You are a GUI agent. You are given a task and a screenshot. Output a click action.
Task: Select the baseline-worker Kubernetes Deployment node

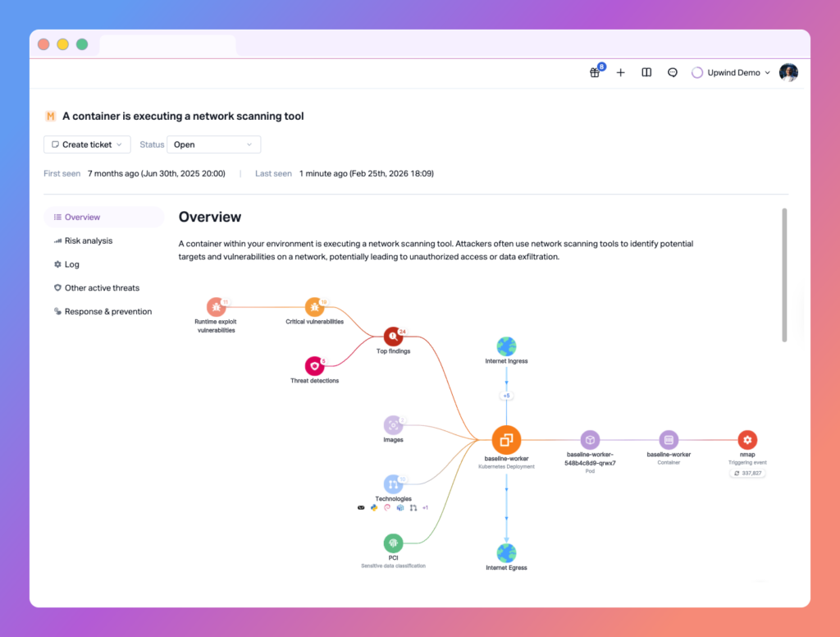point(506,439)
